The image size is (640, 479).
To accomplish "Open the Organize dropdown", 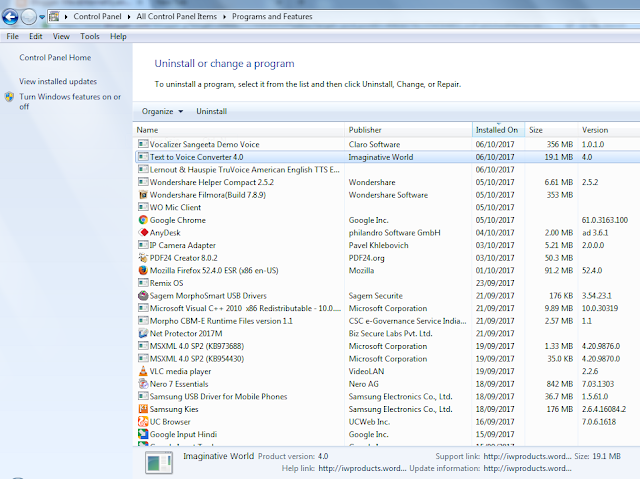I will (x=162, y=111).
